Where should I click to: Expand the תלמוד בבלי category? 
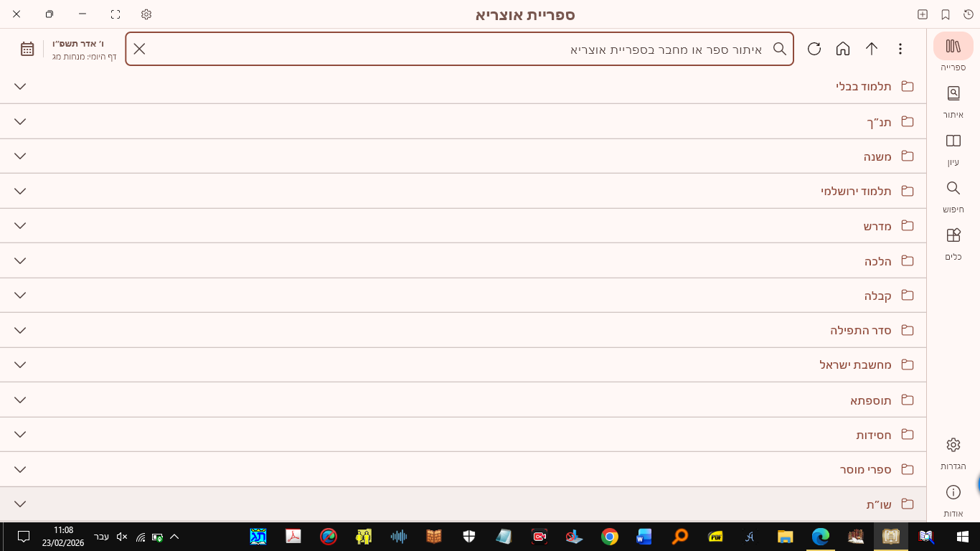pos(19,86)
